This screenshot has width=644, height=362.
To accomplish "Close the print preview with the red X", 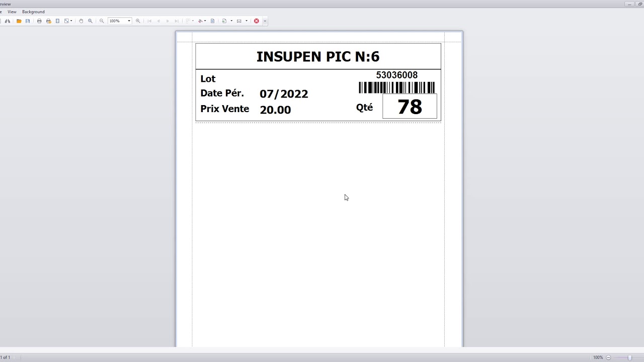I will [x=257, y=21].
